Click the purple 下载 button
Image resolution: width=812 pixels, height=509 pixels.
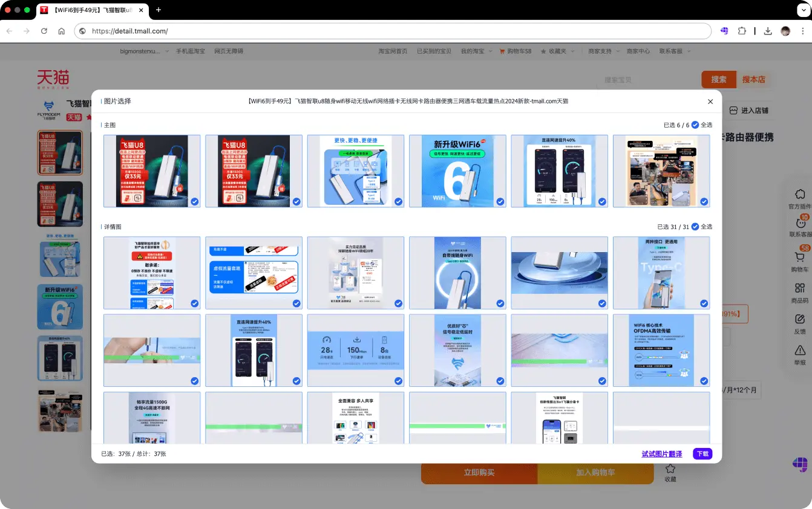[702, 454]
